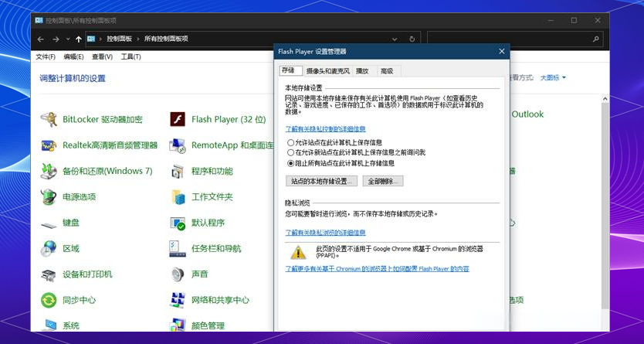Viewport: 644px width, 344px height.
Task: Click 控制面板 in the breadcrumb path
Action: 119,39
